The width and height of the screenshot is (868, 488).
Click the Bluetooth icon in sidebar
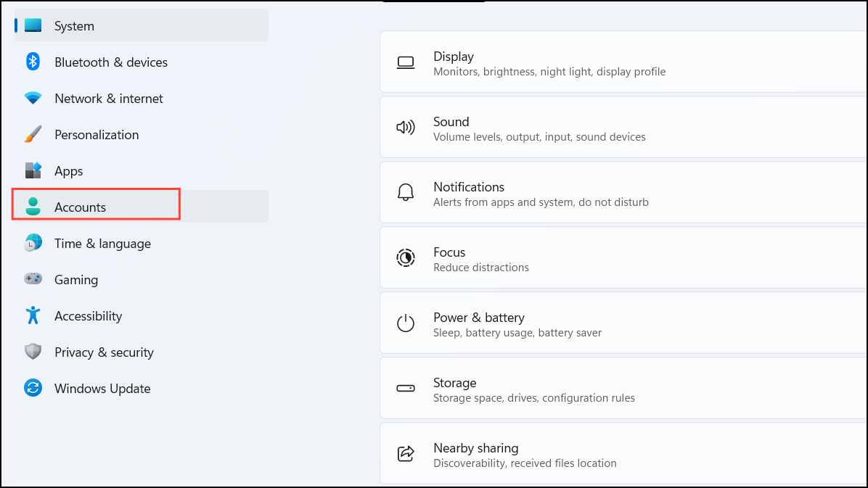[x=33, y=62]
